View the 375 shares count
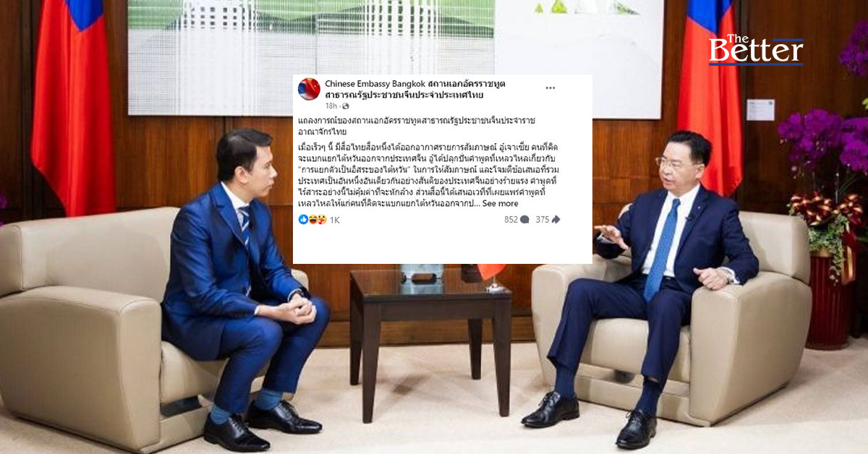This screenshot has width=868, height=454. point(542,220)
